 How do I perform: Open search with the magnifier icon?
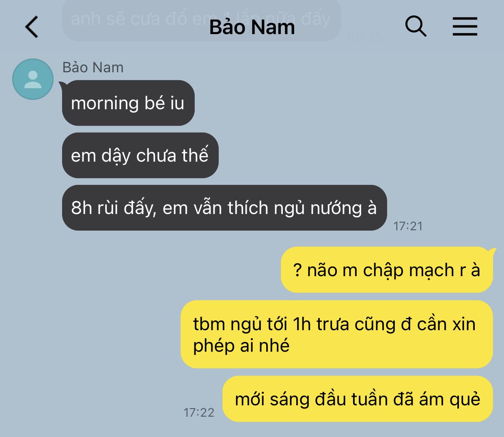click(x=416, y=26)
